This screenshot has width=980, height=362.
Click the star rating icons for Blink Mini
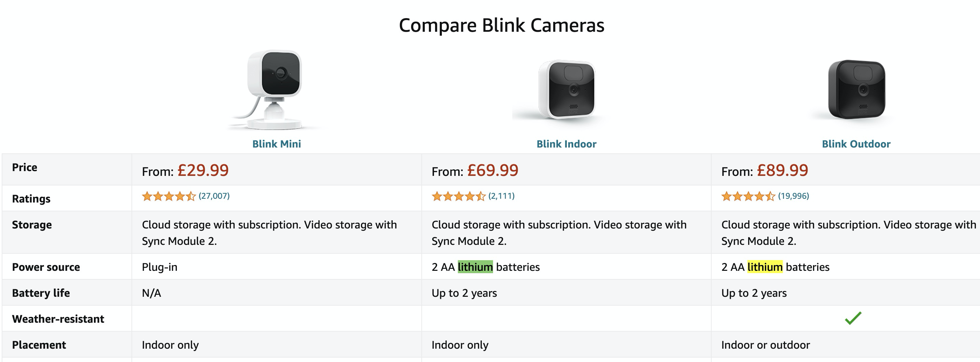[x=169, y=196]
